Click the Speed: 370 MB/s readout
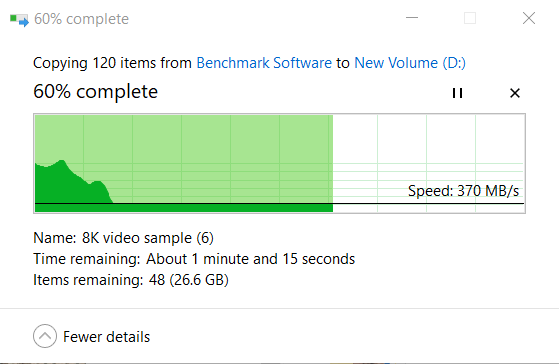Viewport: 559px width, 364px height. coord(463,191)
